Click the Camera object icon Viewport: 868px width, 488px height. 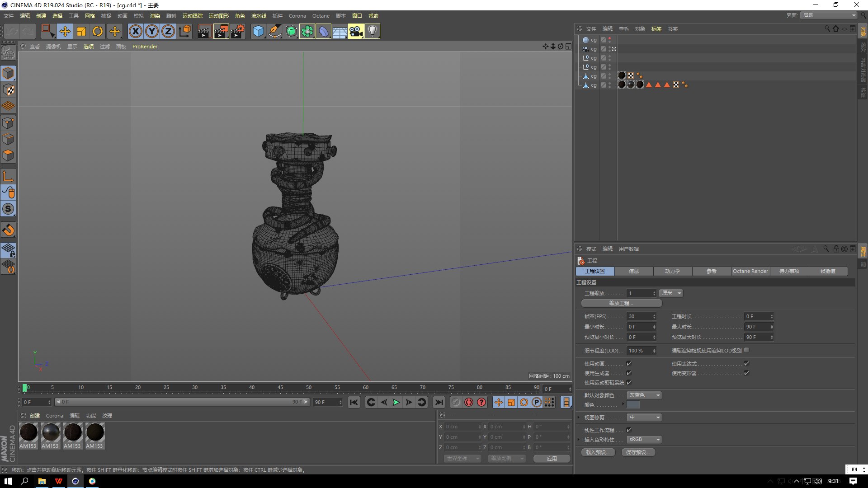356,31
